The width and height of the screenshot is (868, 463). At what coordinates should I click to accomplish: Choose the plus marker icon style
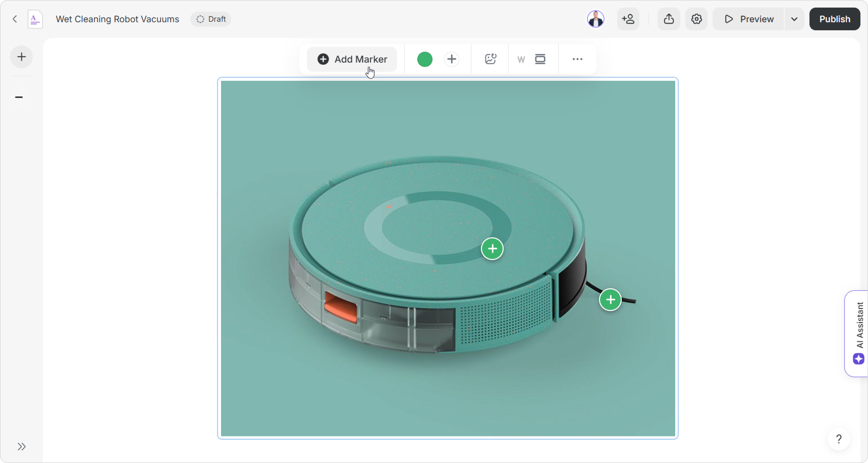451,59
